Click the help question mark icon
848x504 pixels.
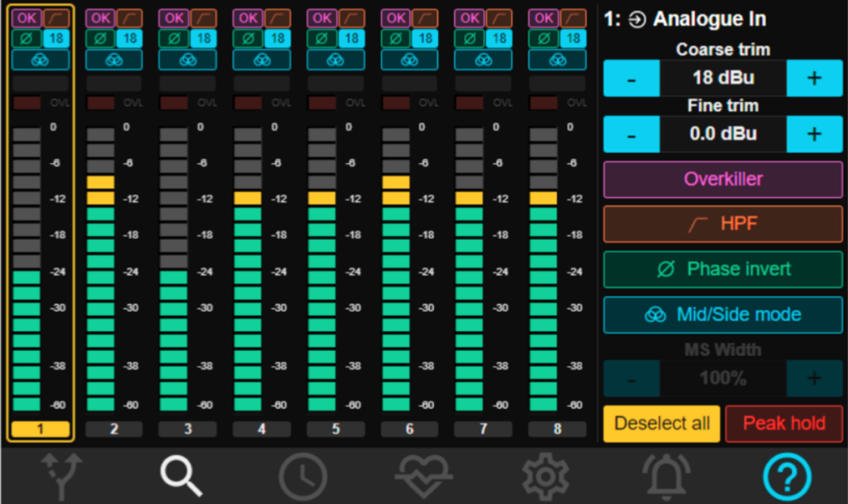787,477
